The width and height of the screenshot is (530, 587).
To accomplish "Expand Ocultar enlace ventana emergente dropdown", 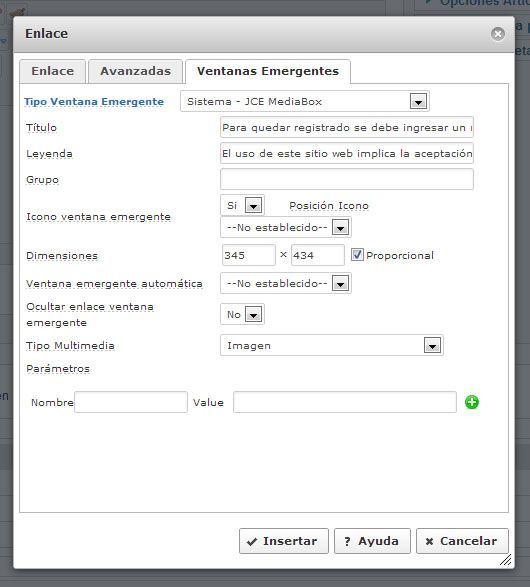I will click(243, 314).
